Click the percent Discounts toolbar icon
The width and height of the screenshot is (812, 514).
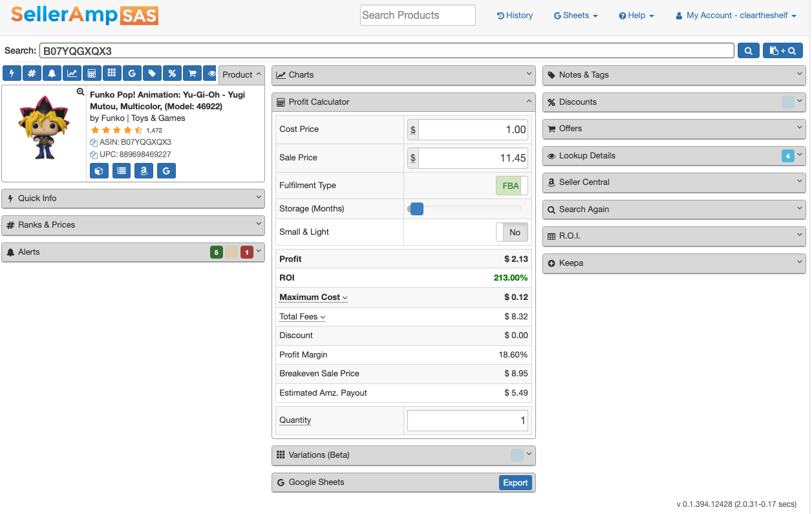tap(172, 74)
